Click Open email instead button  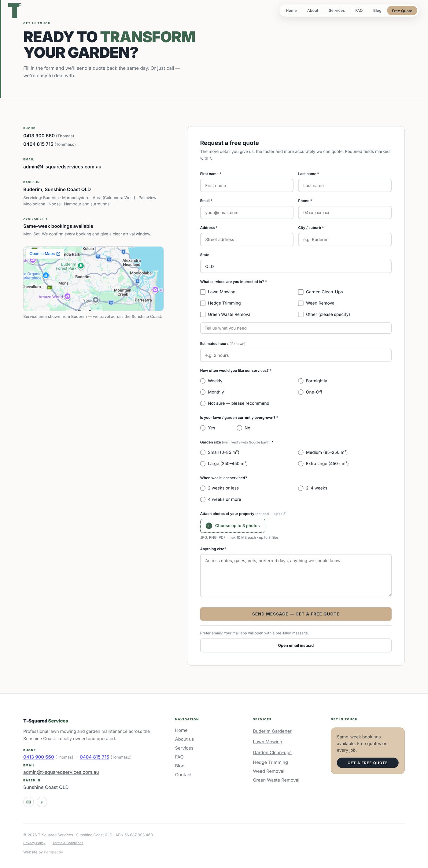296,645
